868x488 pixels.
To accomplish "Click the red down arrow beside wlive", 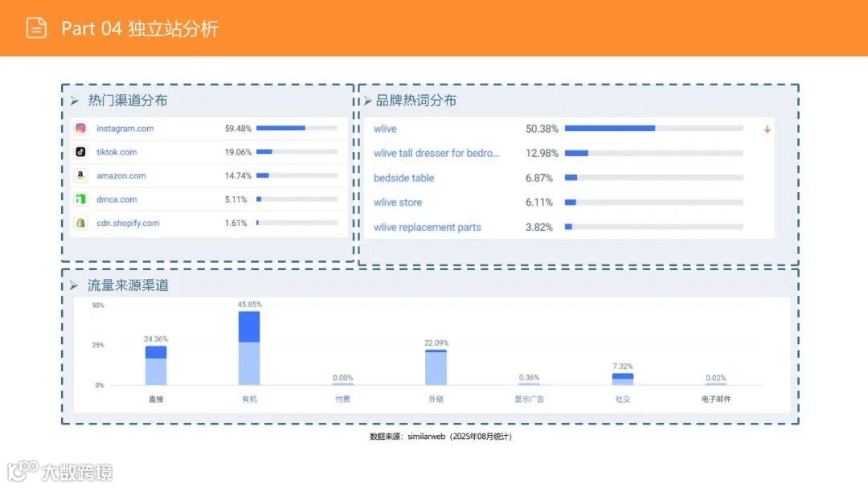I will [x=768, y=129].
